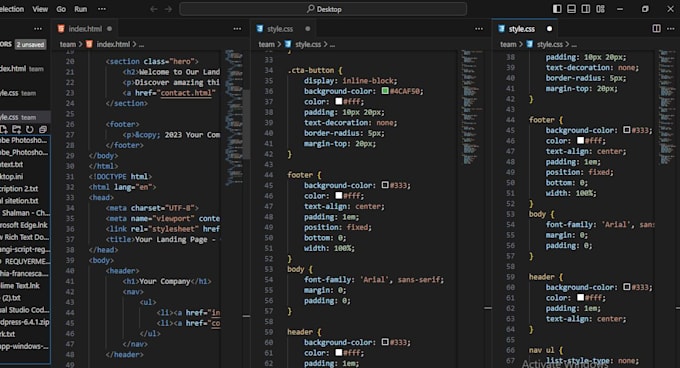The width and height of the screenshot is (680, 368).
Task: Open the Go menu
Action: coord(61,9)
